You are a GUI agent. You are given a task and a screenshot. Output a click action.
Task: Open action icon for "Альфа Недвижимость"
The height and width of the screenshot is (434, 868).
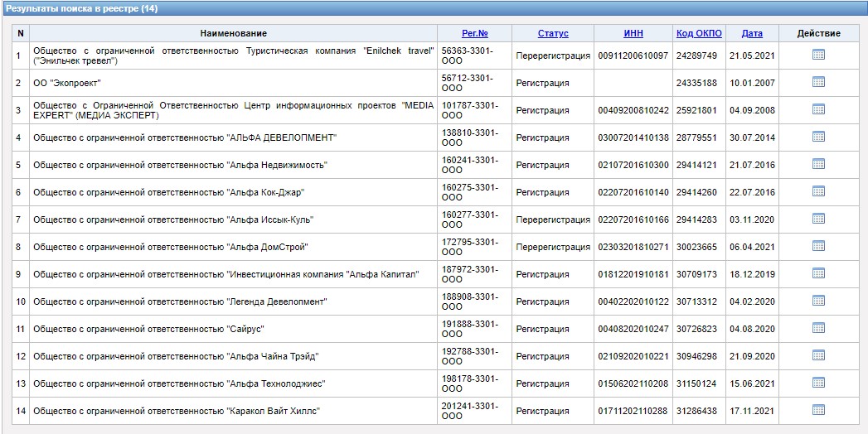point(818,164)
